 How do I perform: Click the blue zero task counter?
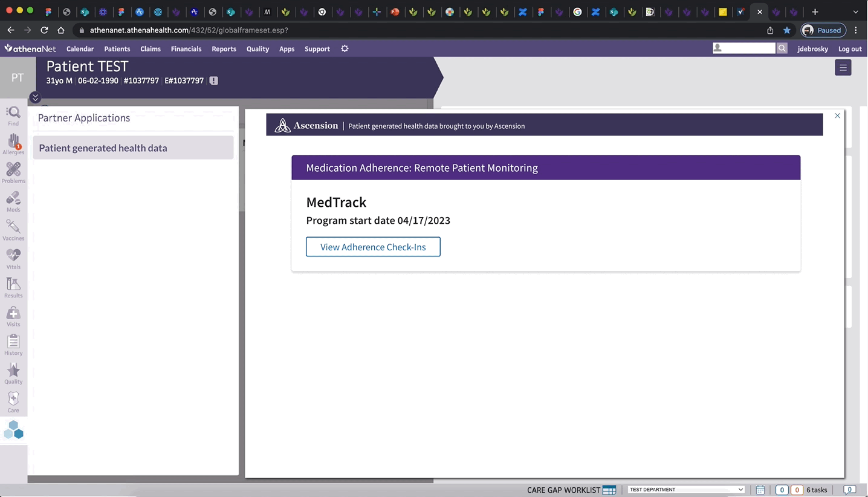tap(782, 490)
